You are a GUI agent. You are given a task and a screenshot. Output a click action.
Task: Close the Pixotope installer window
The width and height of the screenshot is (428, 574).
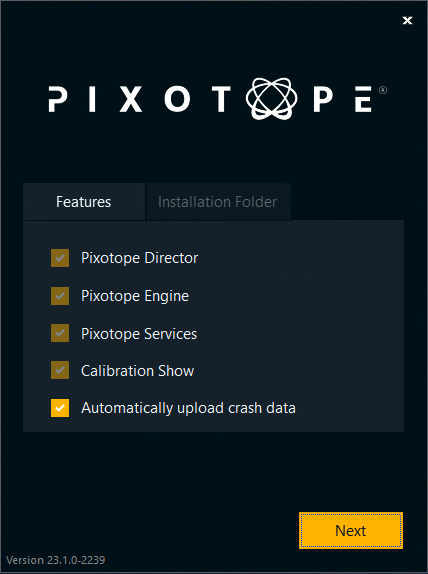(407, 20)
